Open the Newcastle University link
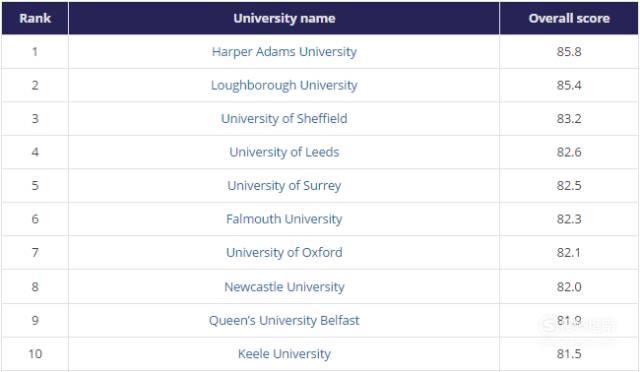Image resolution: width=640 pixels, height=372 pixels. (x=284, y=287)
